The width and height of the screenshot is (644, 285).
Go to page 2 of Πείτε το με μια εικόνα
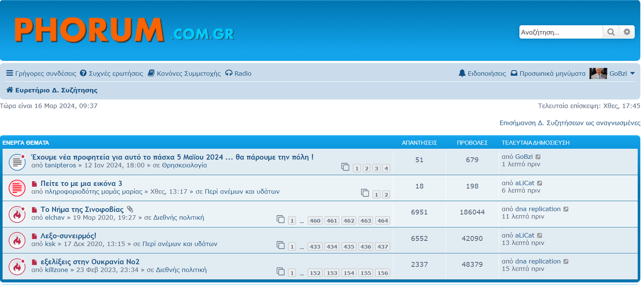click(386, 194)
